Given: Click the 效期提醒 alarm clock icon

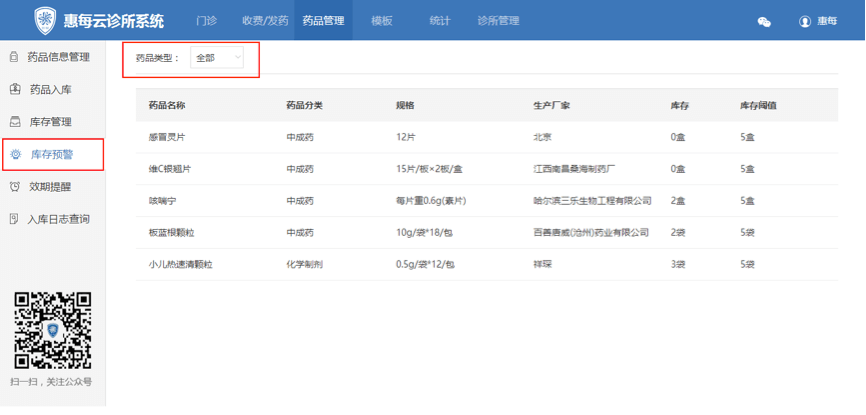Looking at the screenshot, I should [x=15, y=187].
